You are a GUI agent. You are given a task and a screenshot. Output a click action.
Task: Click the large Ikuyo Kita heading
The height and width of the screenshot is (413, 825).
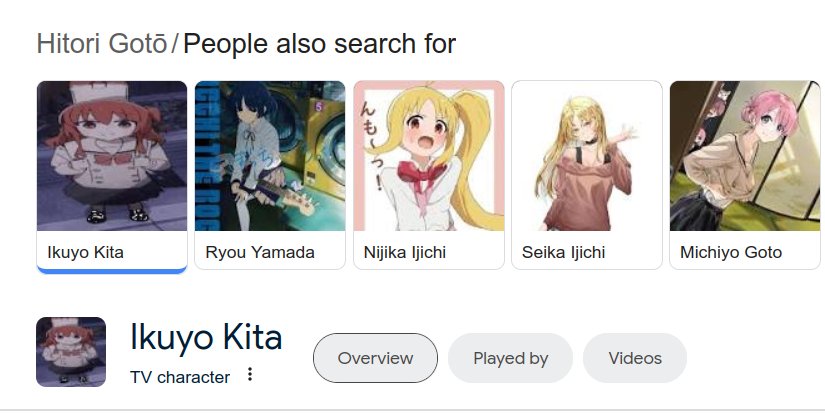tap(206, 338)
